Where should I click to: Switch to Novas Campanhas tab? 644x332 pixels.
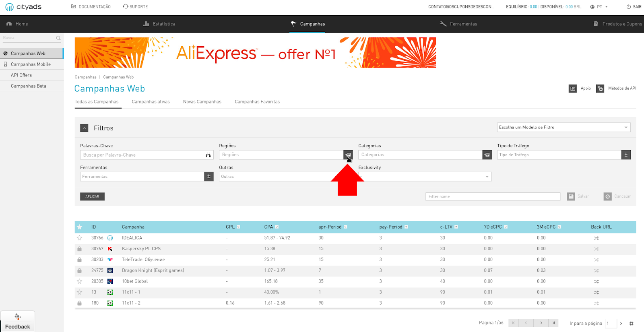tap(202, 101)
